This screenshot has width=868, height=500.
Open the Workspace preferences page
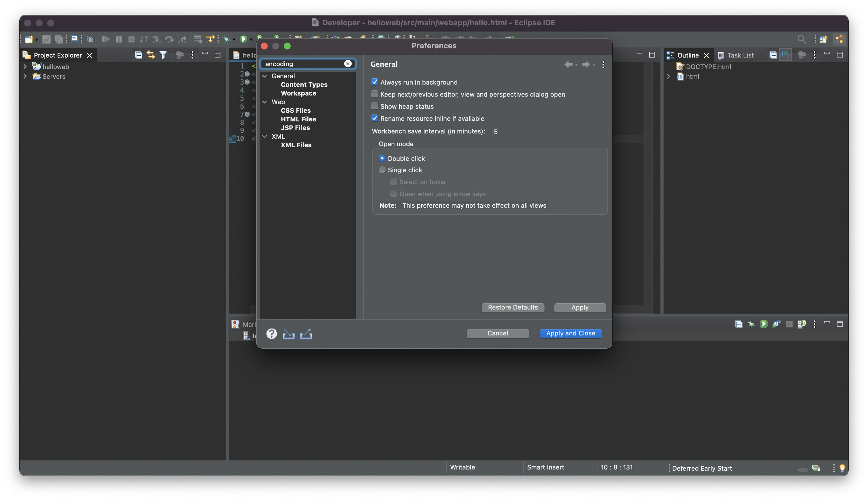coord(298,93)
